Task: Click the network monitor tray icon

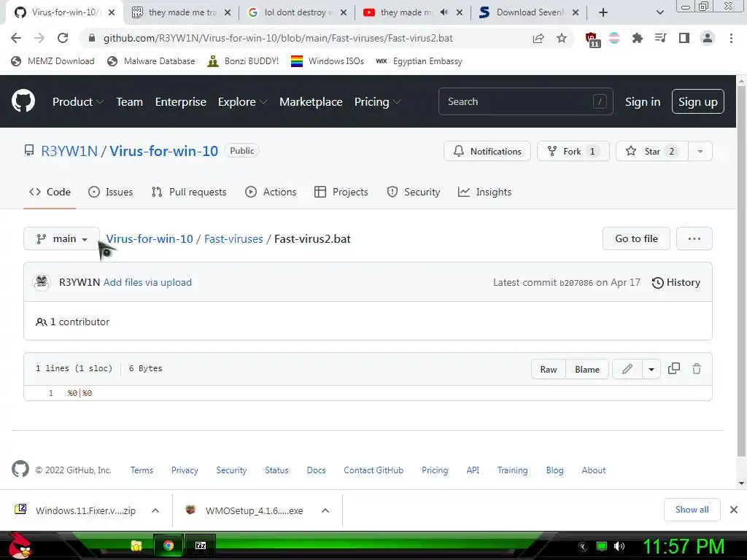Action: pyautogui.click(x=602, y=546)
